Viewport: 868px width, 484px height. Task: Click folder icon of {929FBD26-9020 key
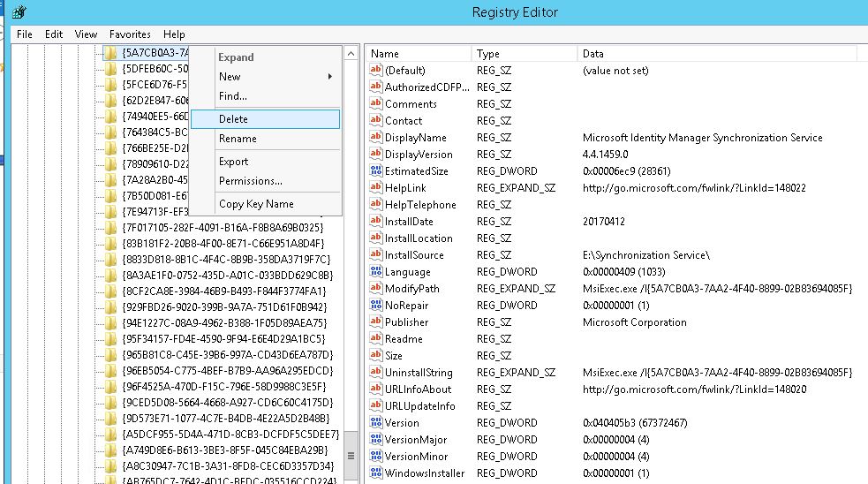[x=110, y=306]
